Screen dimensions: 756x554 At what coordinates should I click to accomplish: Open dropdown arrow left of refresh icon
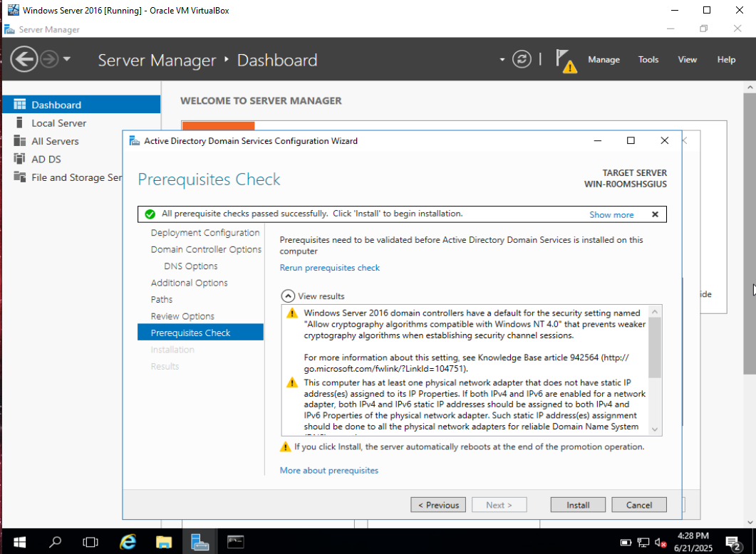[x=502, y=60]
